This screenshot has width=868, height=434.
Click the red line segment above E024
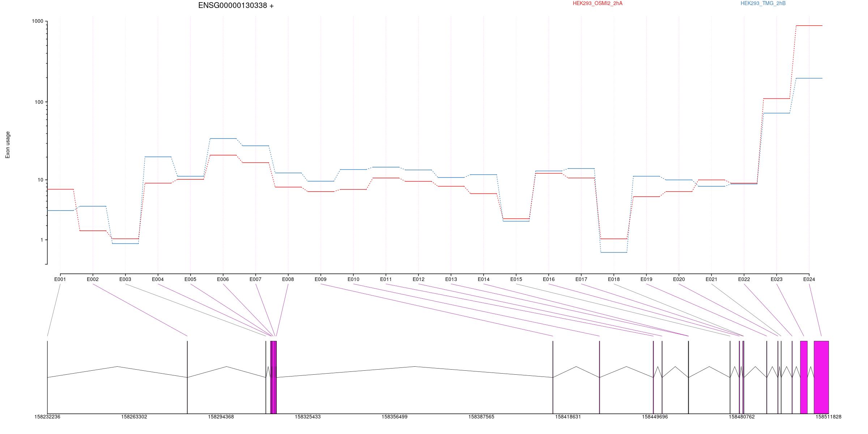click(x=809, y=26)
